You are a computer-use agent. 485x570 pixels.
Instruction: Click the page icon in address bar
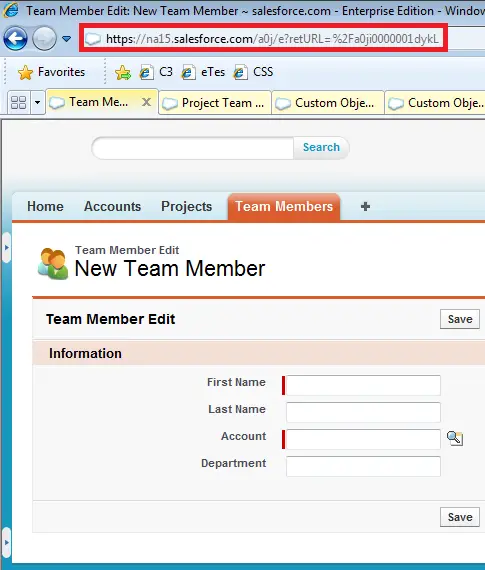point(93,39)
